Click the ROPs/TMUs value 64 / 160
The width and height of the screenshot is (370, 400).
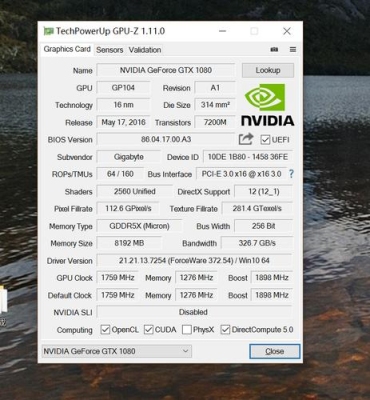120,174
